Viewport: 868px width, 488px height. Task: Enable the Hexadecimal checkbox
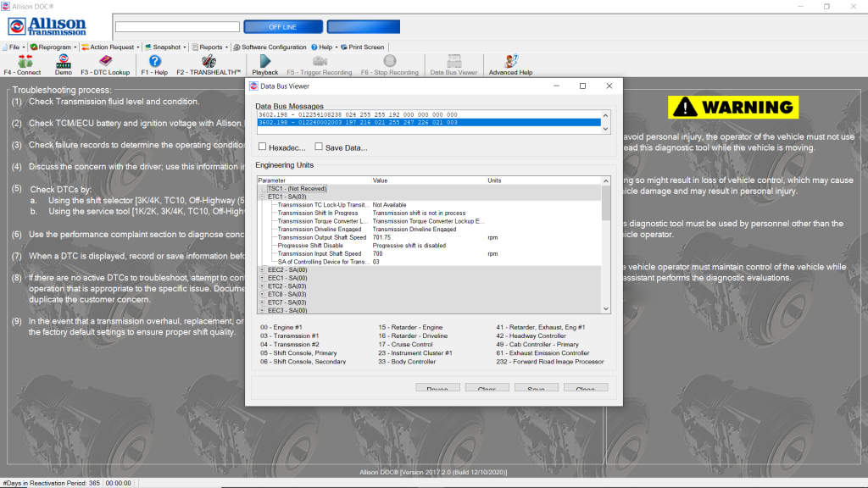point(262,147)
